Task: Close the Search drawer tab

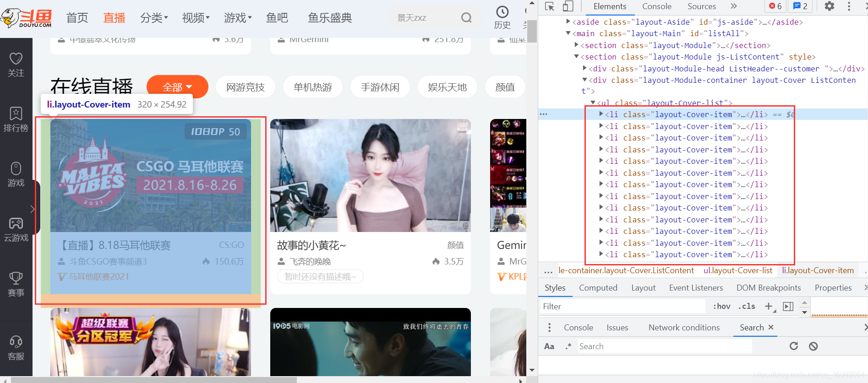Action: click(771, 327)
